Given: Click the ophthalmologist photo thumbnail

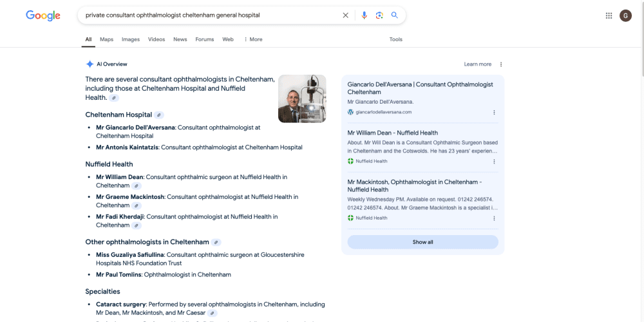Looking at the screenshot, I should pos(302,99).
